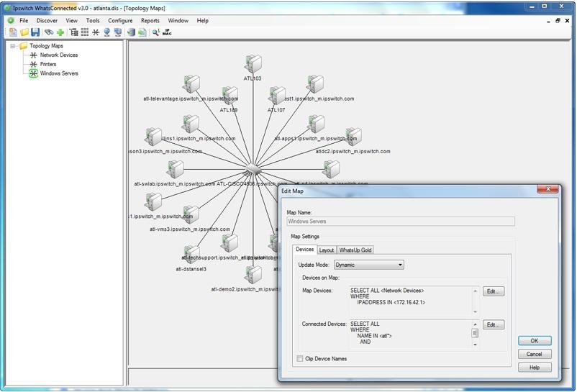The width and height of the screenshot is (577, 392).
Task: Select the ATL189 server node icon
Action: tap(230, 95)
